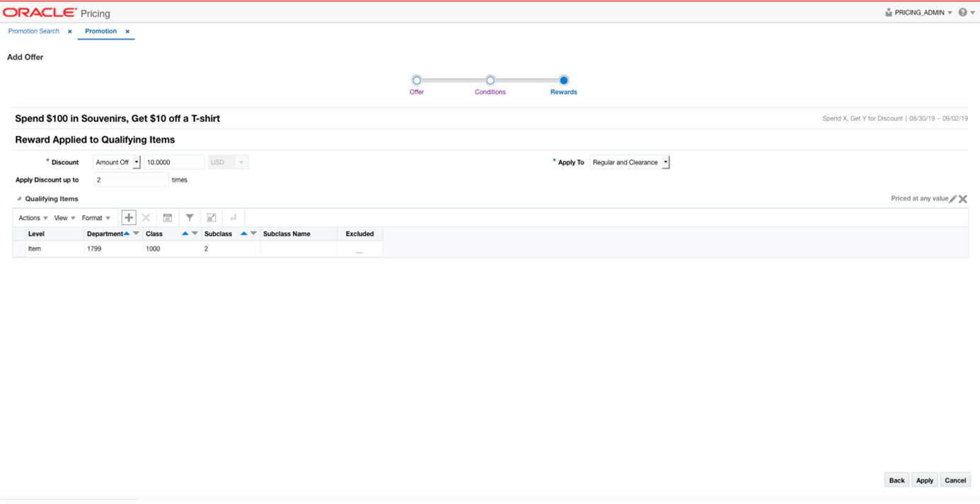
Task: Open the help menu dropdown arrow
Action: tap(972, 13)
